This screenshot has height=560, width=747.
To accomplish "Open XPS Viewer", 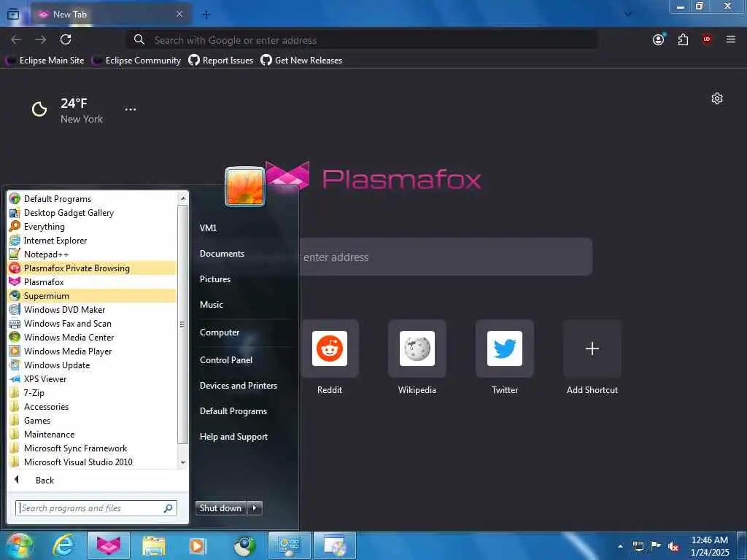I will (x=93, y=379).
